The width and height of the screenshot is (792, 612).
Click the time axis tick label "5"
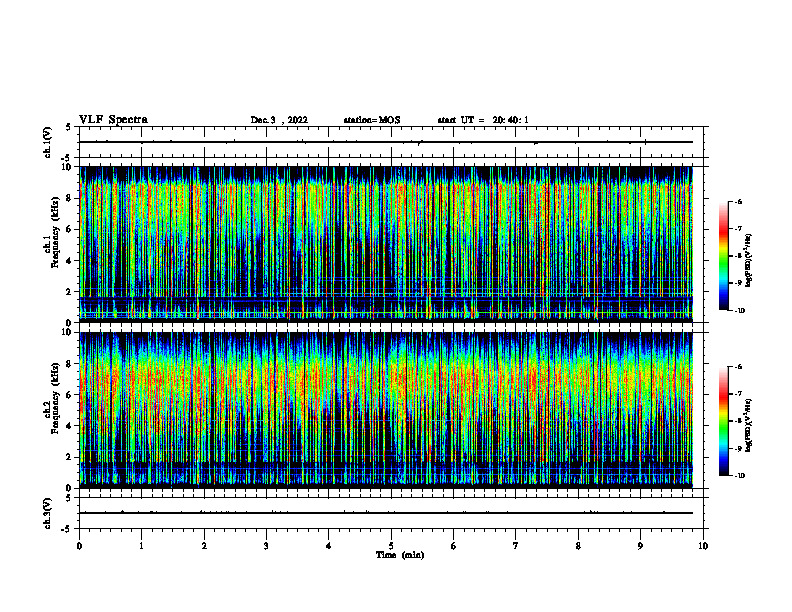coord(391,546)
